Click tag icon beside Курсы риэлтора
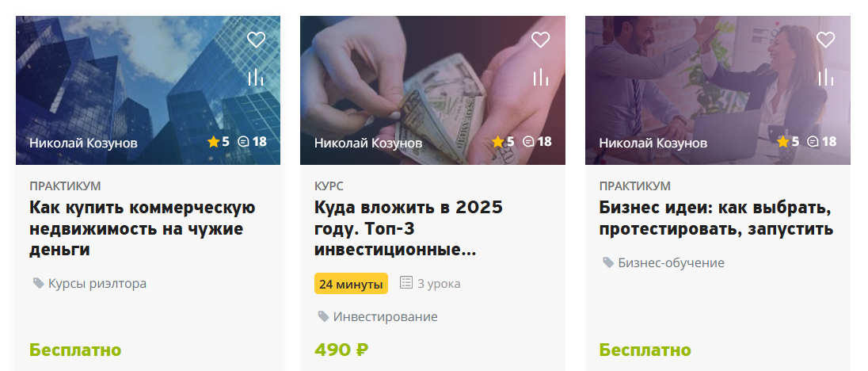 click(38, 283)
